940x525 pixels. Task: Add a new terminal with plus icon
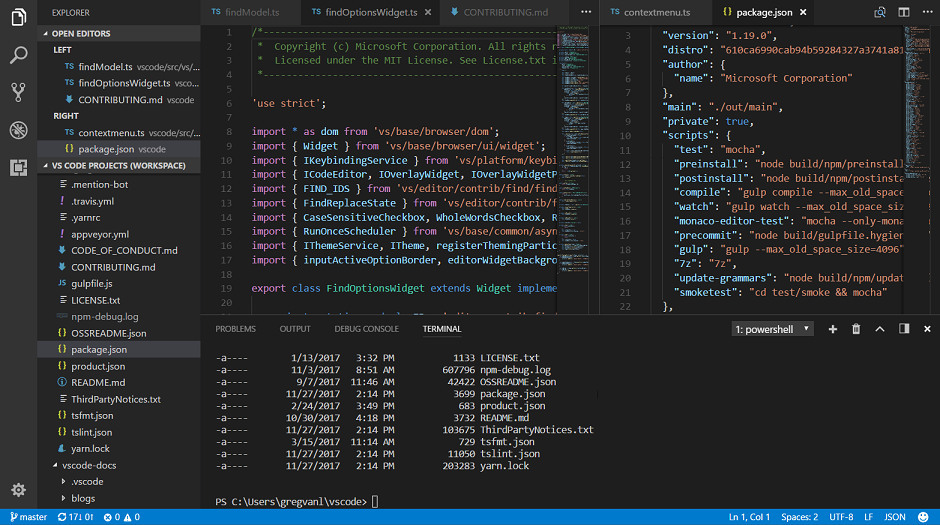pyautogui.click(x=833, y=329)
